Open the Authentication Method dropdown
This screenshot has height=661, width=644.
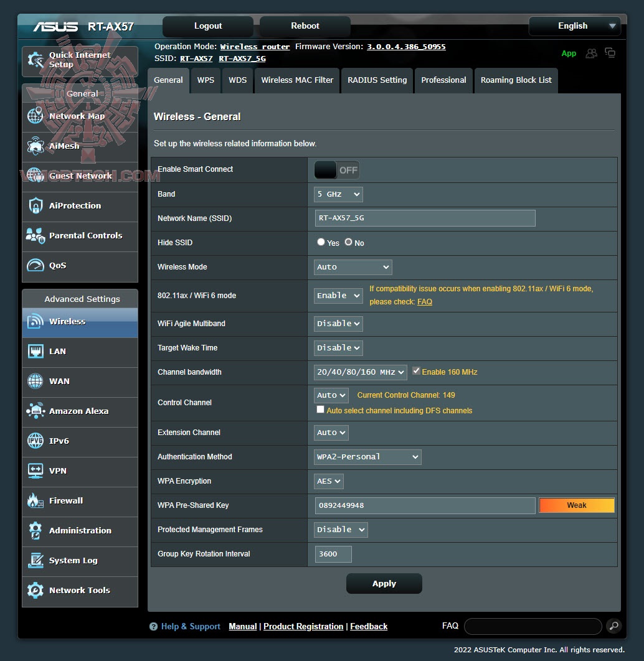click(367, 457)
